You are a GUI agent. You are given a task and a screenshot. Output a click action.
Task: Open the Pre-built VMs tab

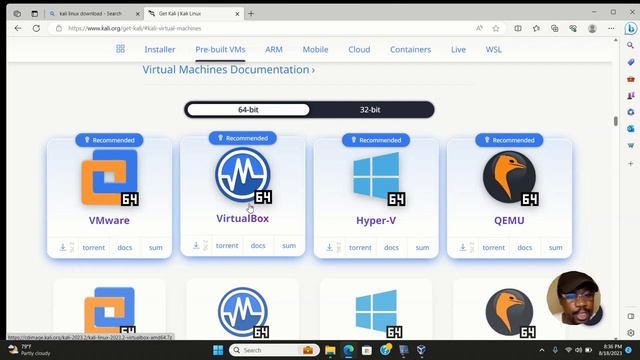click(220, 49)
